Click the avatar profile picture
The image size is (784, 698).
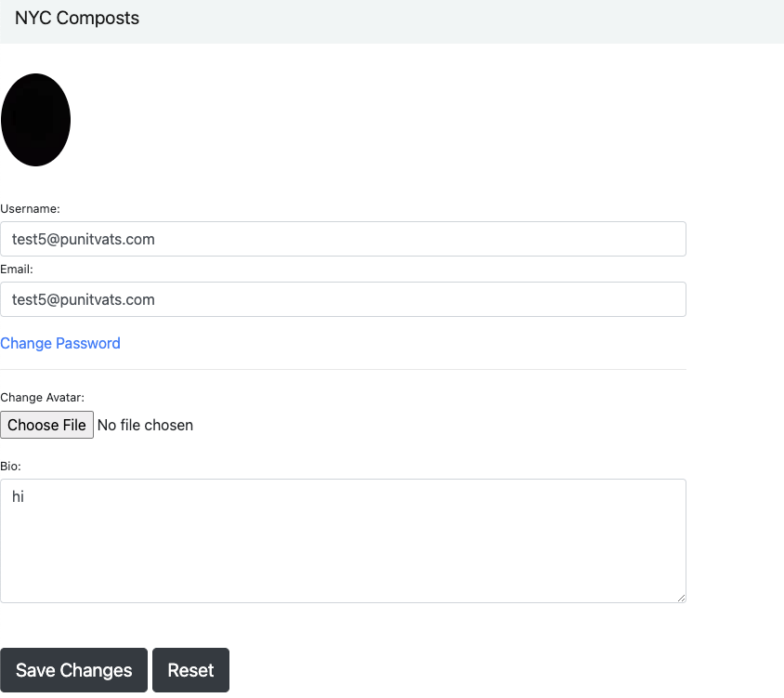point(35,119)
